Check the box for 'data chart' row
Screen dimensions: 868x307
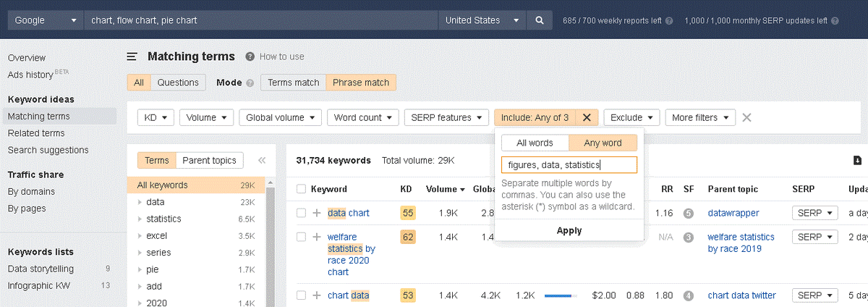301,214
